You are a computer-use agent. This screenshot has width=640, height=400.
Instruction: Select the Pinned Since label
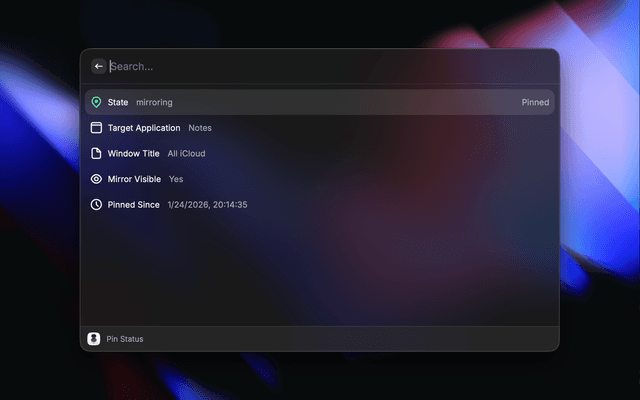tap(133, 205)
